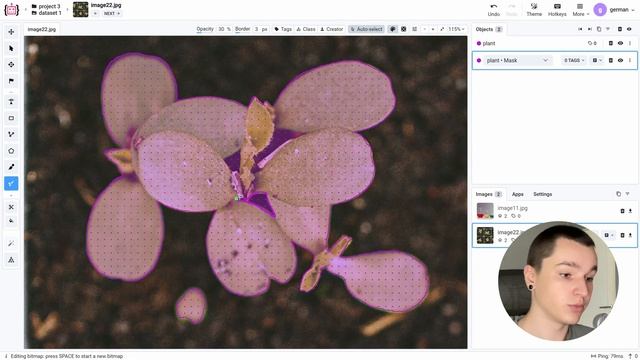Select the drag-move object tool
This screenshot has height=360, width=640.
tap(11, 64)
